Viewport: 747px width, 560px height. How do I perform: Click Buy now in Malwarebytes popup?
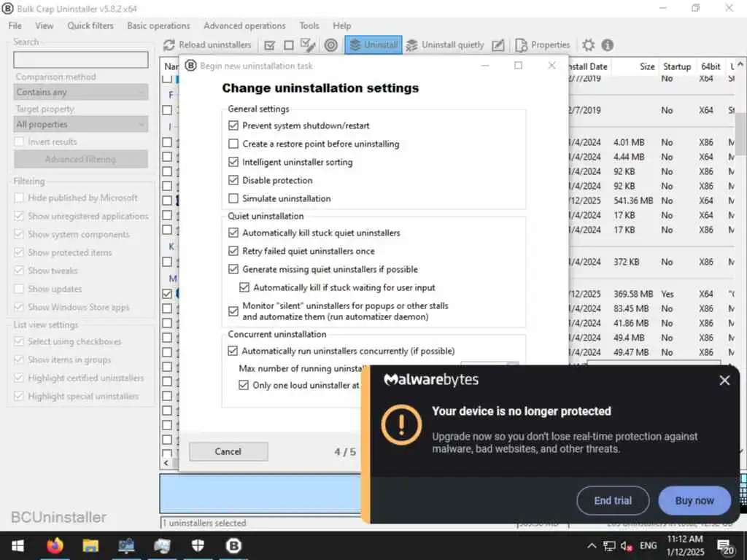coord(694,500)
